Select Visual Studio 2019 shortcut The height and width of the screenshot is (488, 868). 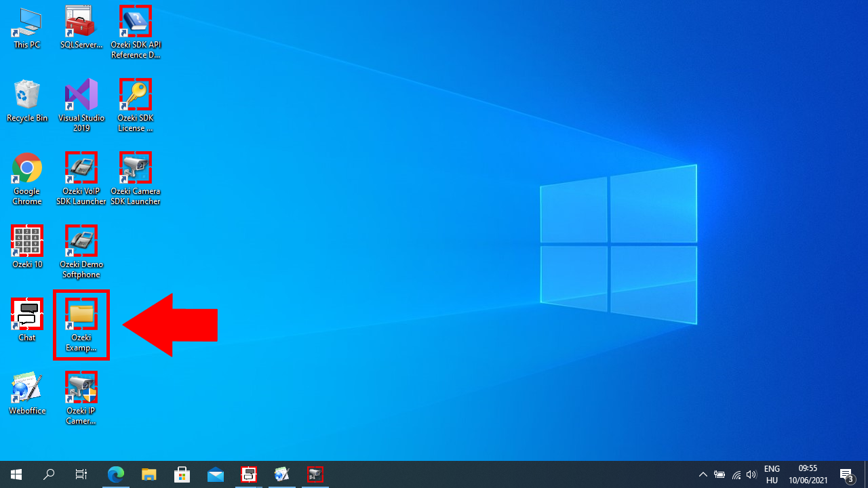tap(81, 105)
